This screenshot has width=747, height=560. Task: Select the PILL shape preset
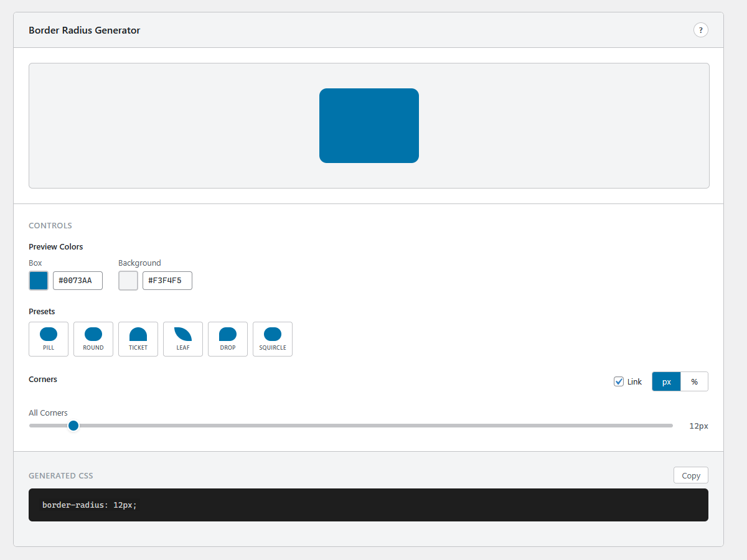(x=48, y=338)
